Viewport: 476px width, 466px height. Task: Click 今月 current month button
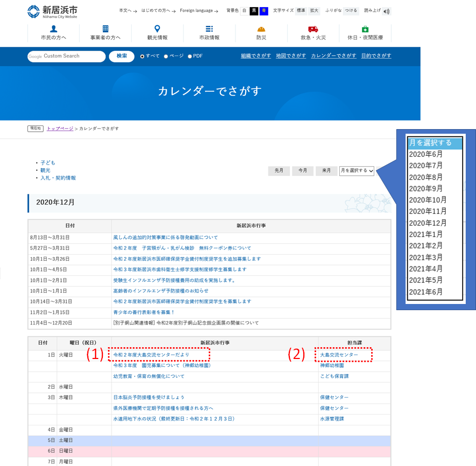click(x=303, y=171)
